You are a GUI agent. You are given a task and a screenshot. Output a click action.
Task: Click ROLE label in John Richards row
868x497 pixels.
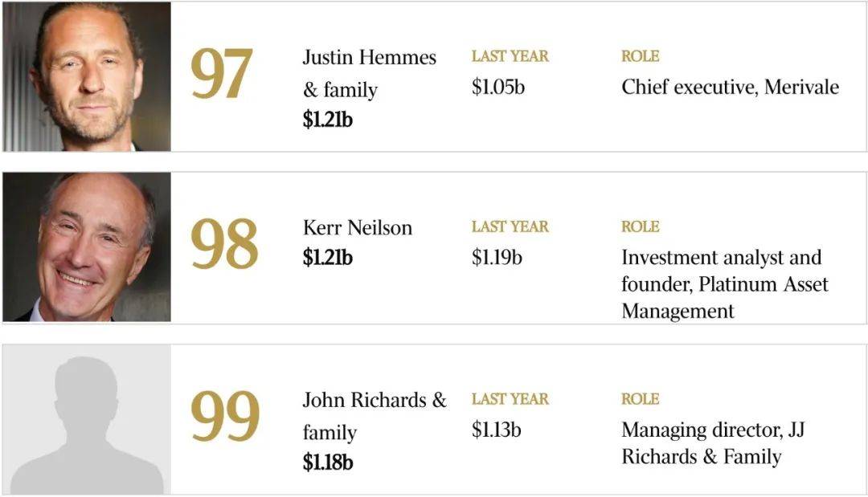click(640, 399)
